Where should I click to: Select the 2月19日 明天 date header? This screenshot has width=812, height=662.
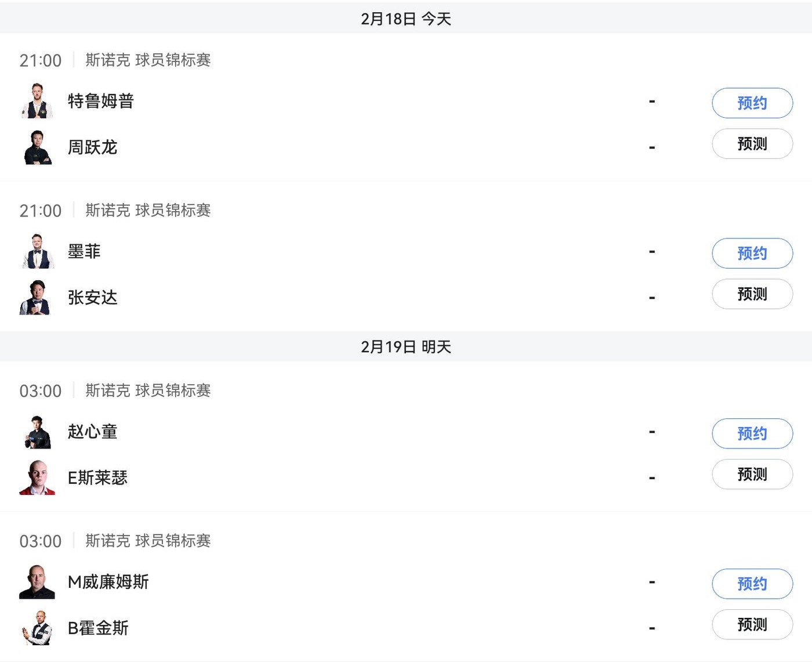click(x=406, y=347)
